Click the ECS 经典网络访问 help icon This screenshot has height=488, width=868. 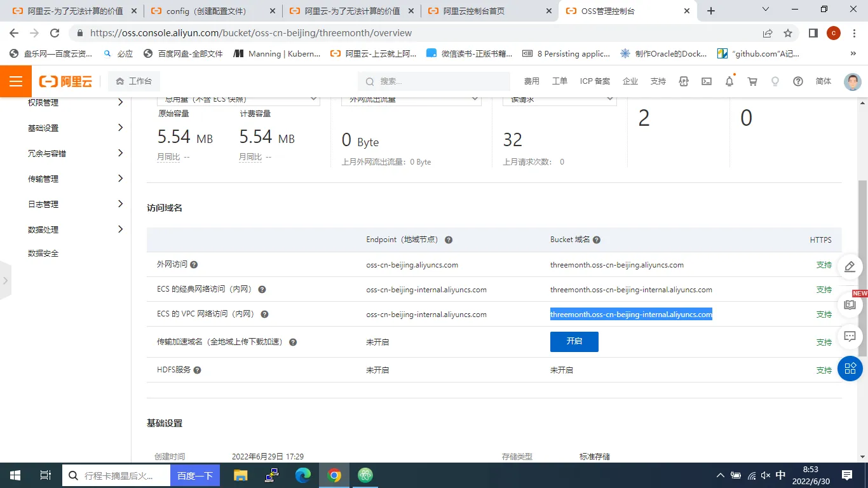coord(262,290)
